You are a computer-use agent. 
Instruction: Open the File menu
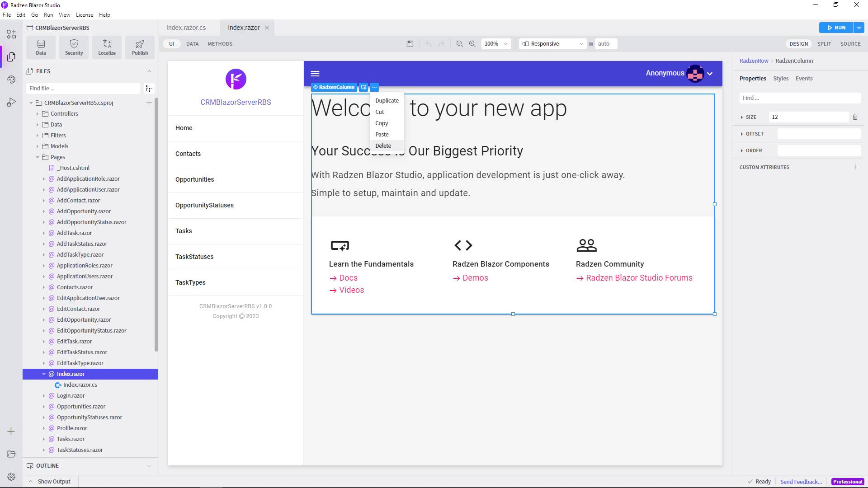coord(7,15)
